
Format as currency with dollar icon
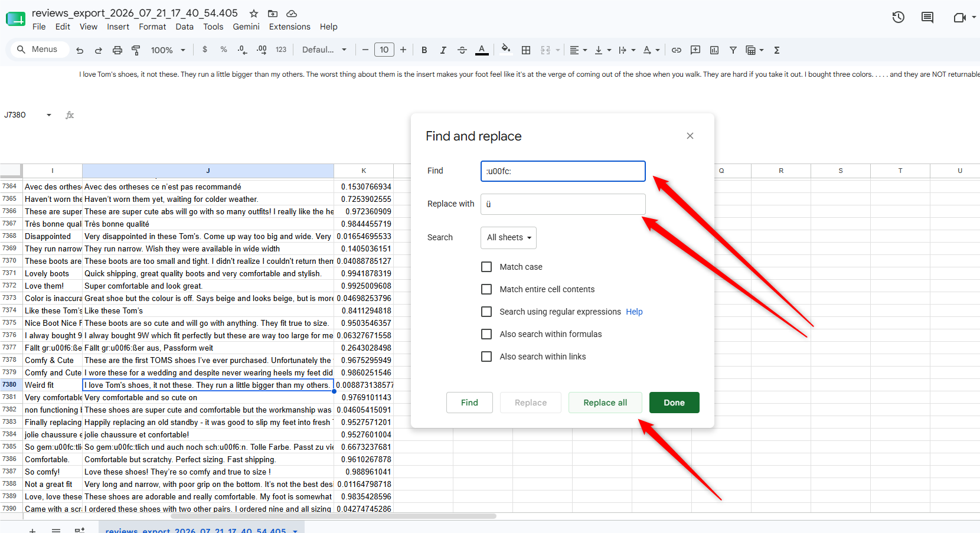(205, 50)
